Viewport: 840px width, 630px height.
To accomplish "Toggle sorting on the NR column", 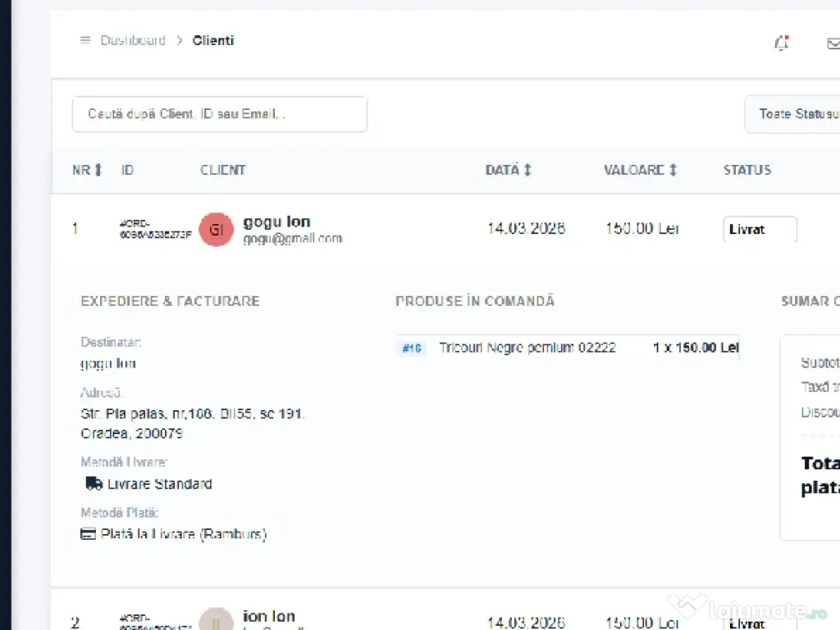I will [86, 170].
